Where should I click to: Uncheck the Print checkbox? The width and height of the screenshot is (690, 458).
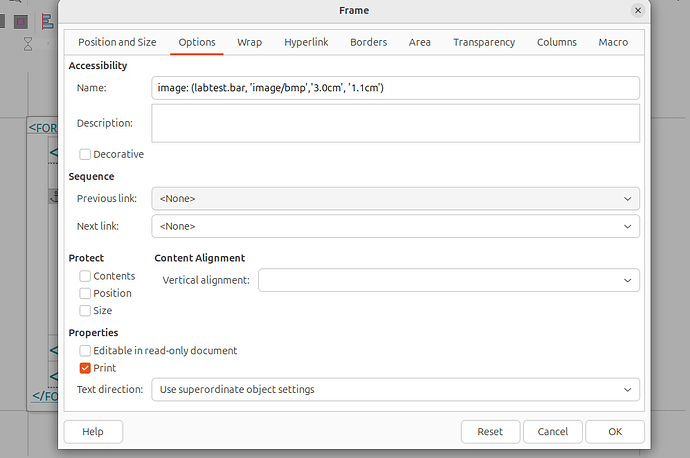tap(85, 368)
